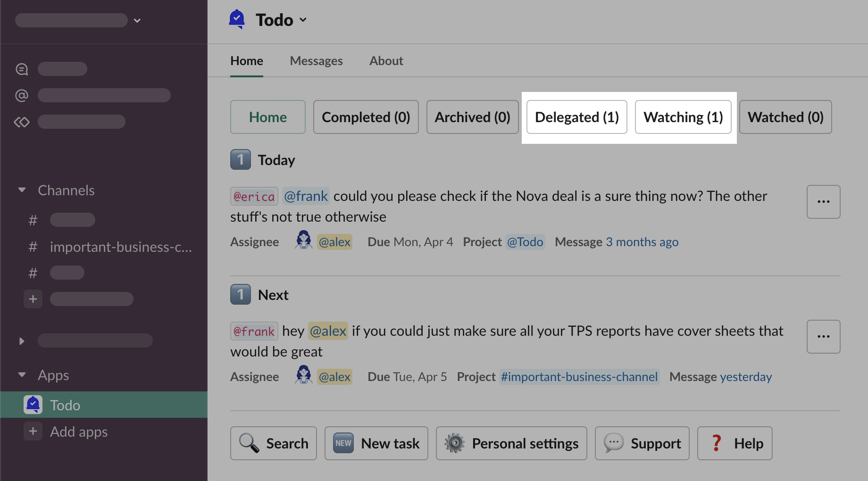Click the plus icon beside Add apps
Viewport: 868px width, 481px height.
tap(33, 431)
